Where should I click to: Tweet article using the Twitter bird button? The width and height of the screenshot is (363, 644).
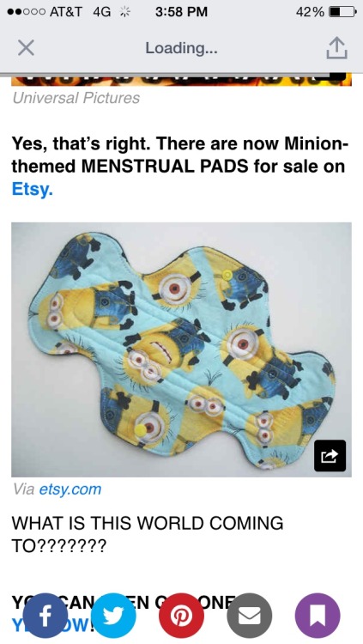(x=113, y=616)
